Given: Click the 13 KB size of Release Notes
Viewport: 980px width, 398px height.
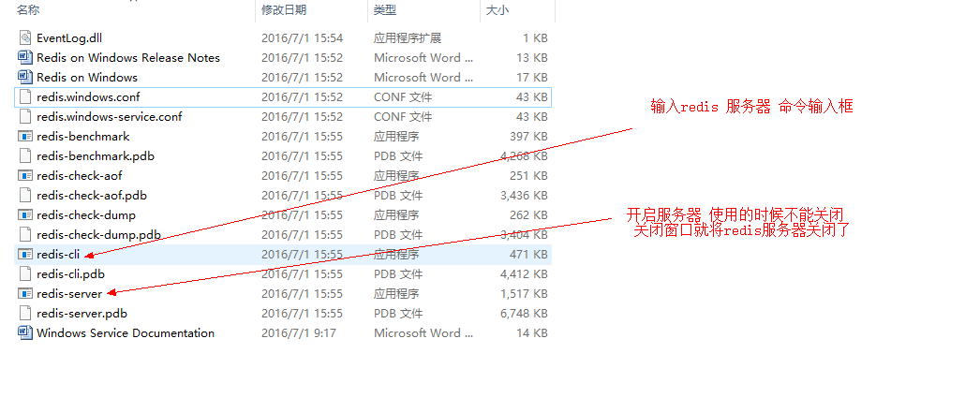Looking at the screenshot, I should click(532, 57).
